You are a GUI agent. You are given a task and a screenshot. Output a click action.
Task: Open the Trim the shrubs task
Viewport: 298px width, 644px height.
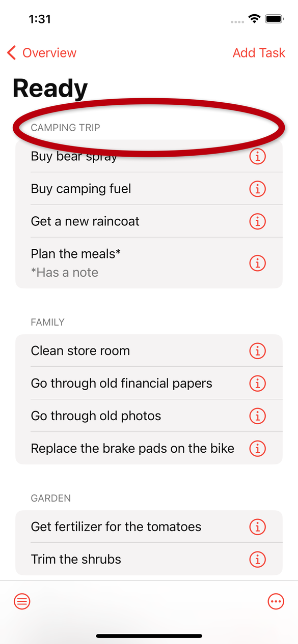point(149,559)
